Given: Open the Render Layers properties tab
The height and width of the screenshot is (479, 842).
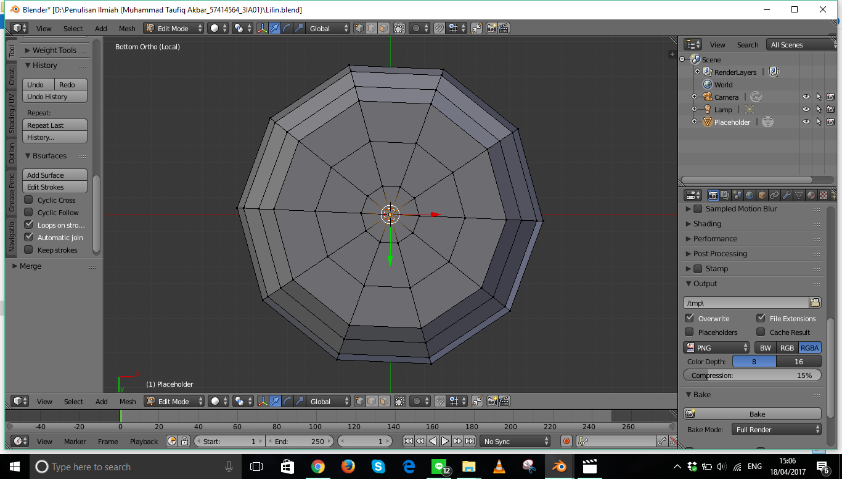Looking at the screenshot, I should pos(725,195).
